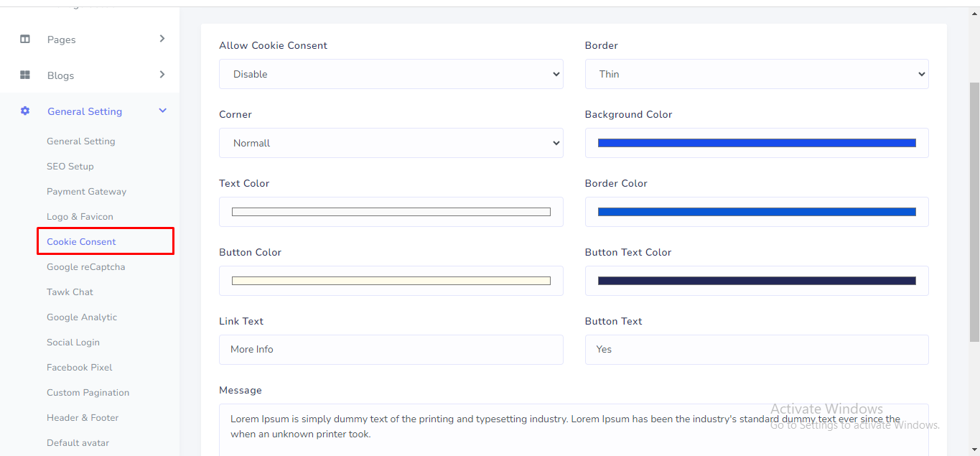
Task: Pick the blue Background Color swatch
Action: click(x=756, y=143)
